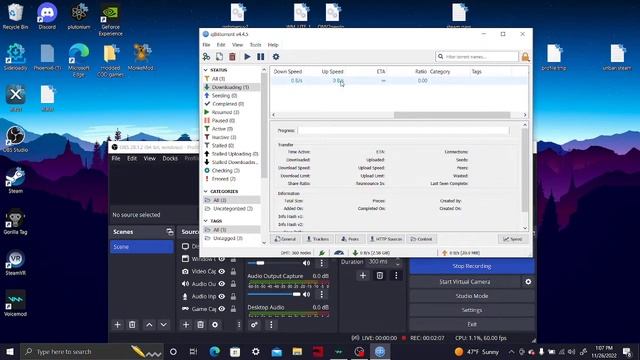640x360 pixels.
Task: Add source with plus in OBS Sources
Action: (186, 324)
